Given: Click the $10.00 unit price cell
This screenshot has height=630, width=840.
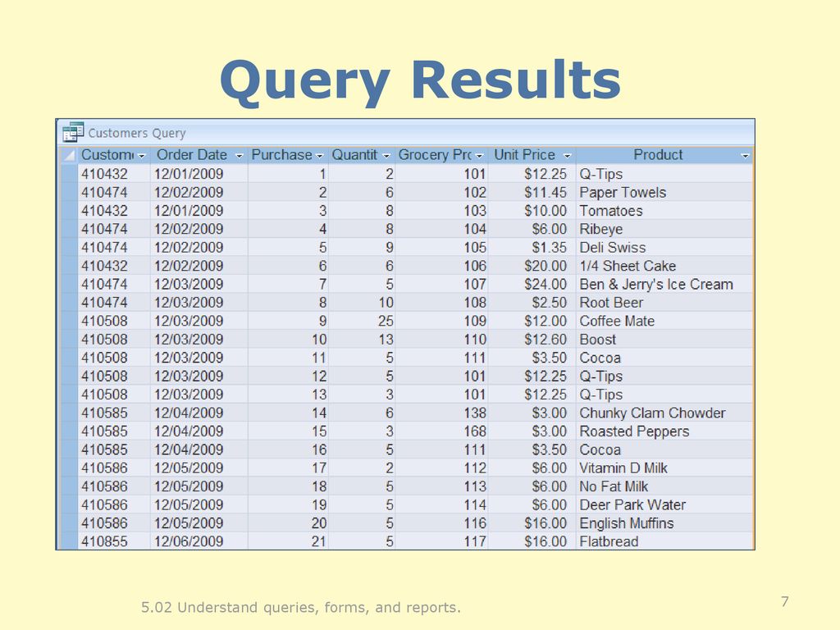Looking at the screenshot, I should pos(532,211).
